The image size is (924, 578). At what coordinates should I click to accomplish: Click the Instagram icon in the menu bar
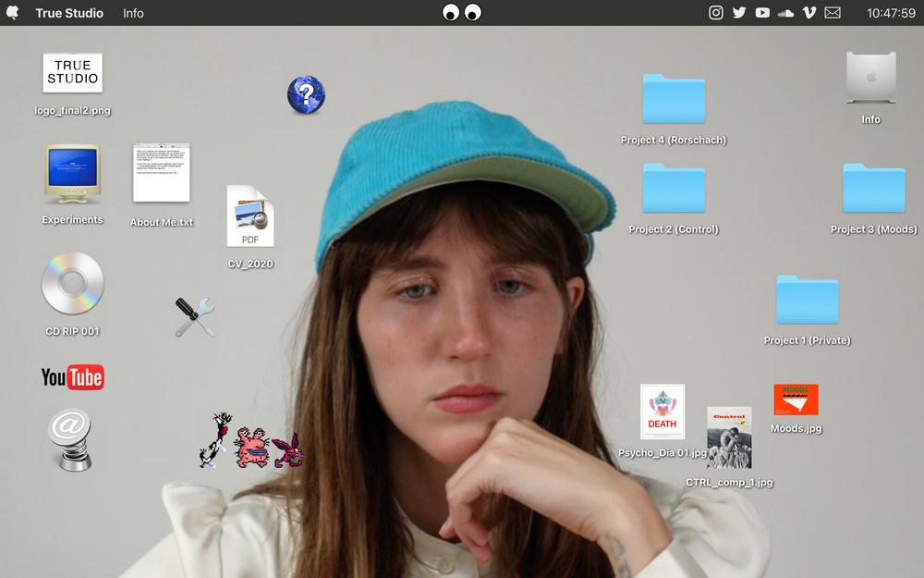pyautogui.click(x=716, y=12)
